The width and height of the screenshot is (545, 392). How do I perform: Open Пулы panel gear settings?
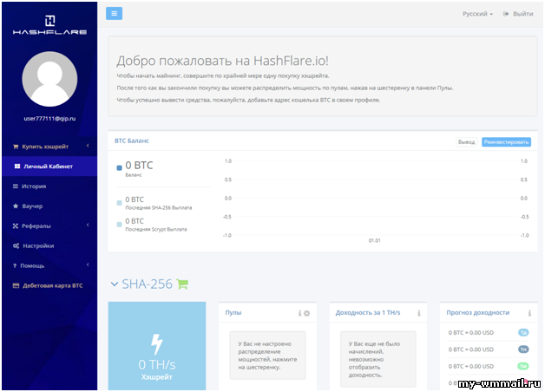click(306, 313)
